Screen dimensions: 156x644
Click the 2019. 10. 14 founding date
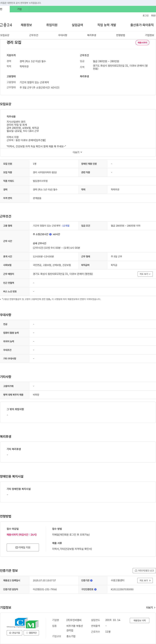coord(113,620)
